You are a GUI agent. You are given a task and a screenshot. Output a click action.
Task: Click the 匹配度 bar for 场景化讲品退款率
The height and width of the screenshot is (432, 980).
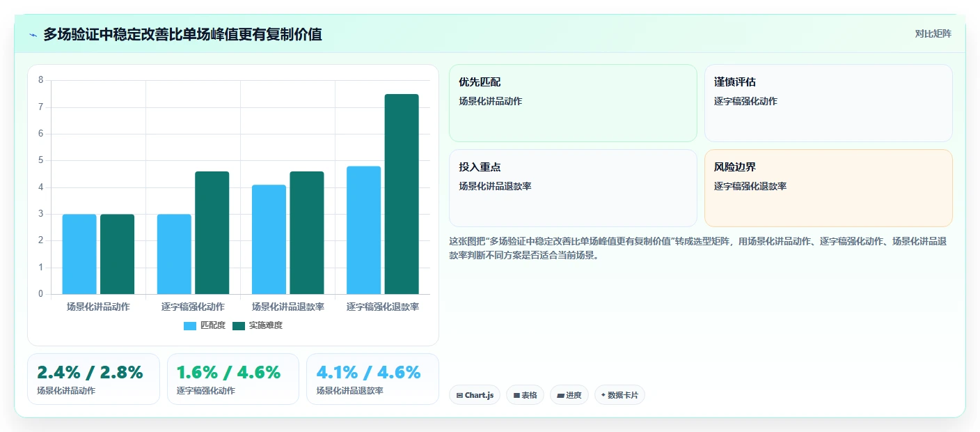pyautogui.click(x=269, y=240)
